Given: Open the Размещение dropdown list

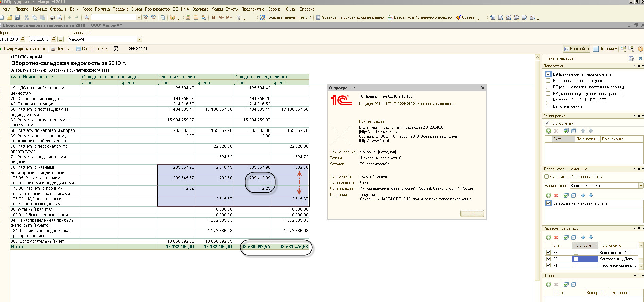Looking at the screenshot, I should 641,186.
